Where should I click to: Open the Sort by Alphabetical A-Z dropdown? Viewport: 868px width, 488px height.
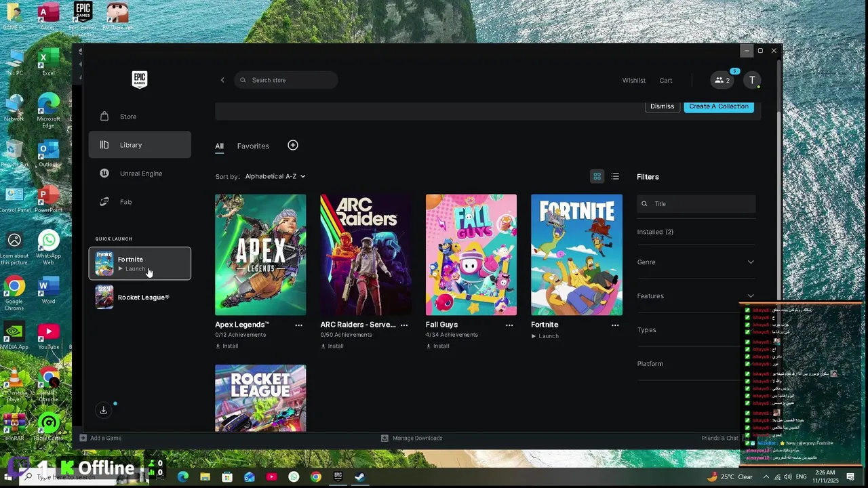tap(275, 176)
